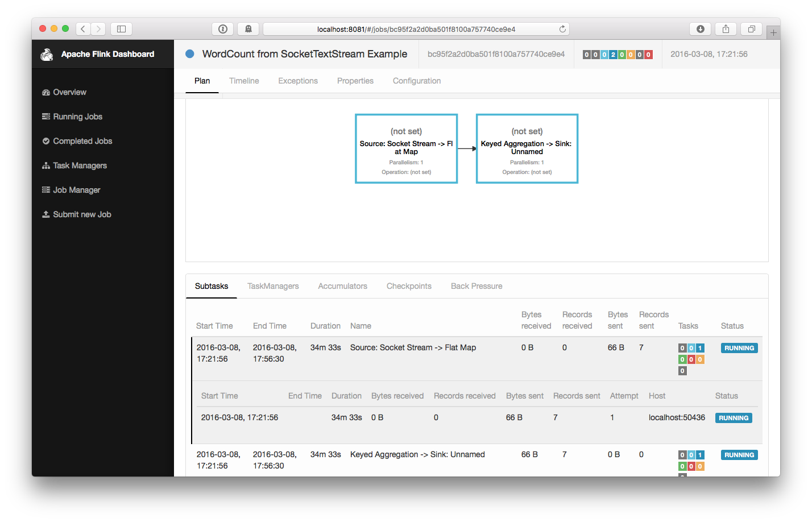This screenshot has height=522, width=812.
Task: Click Submit new Job upload icon
Action: (46, 214)
